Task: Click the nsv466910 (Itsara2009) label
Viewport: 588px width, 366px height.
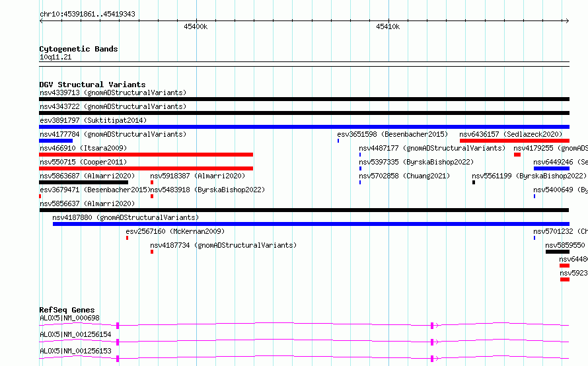Action: coord(83,148)
